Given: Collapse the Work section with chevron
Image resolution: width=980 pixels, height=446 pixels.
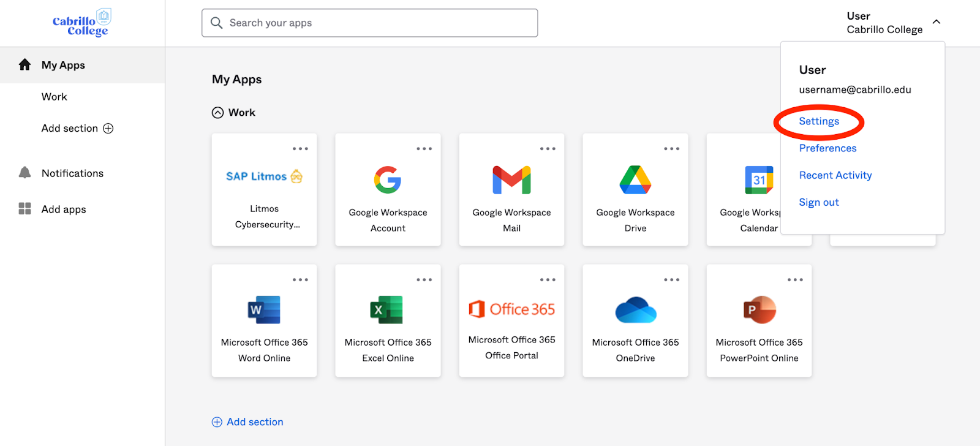Looking at the screenshot, I should [x=217, y=113].
